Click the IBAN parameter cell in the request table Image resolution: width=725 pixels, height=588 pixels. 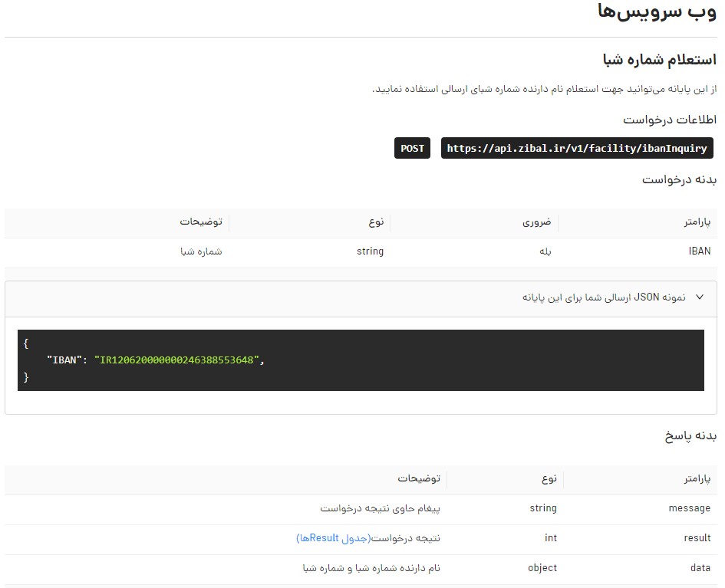tap(699, 251)
